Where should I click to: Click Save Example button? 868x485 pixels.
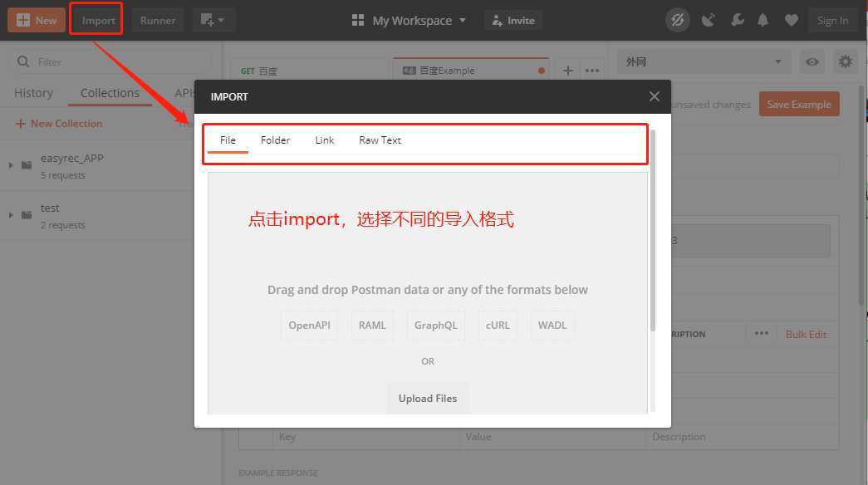click(x=799, y=104)
